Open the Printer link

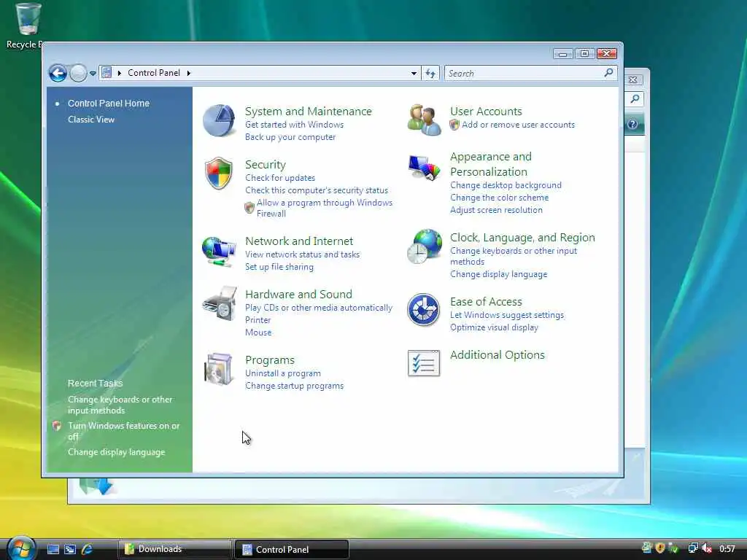(258, 321)
